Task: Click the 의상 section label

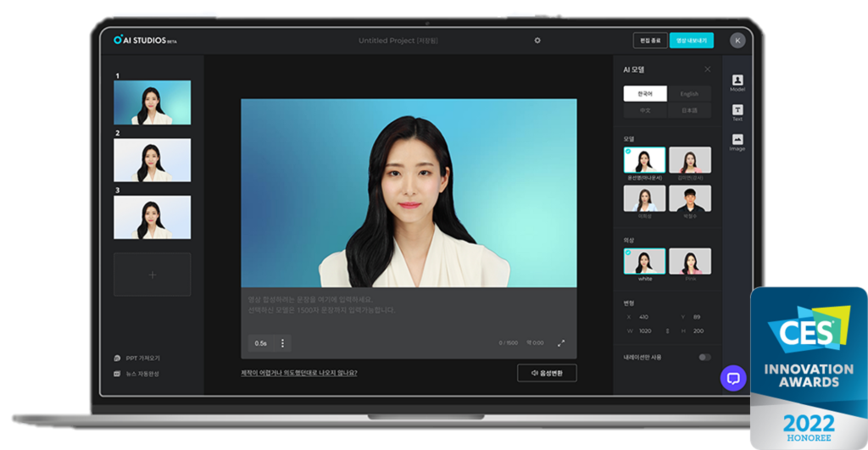Action: [x=629, y=240]
